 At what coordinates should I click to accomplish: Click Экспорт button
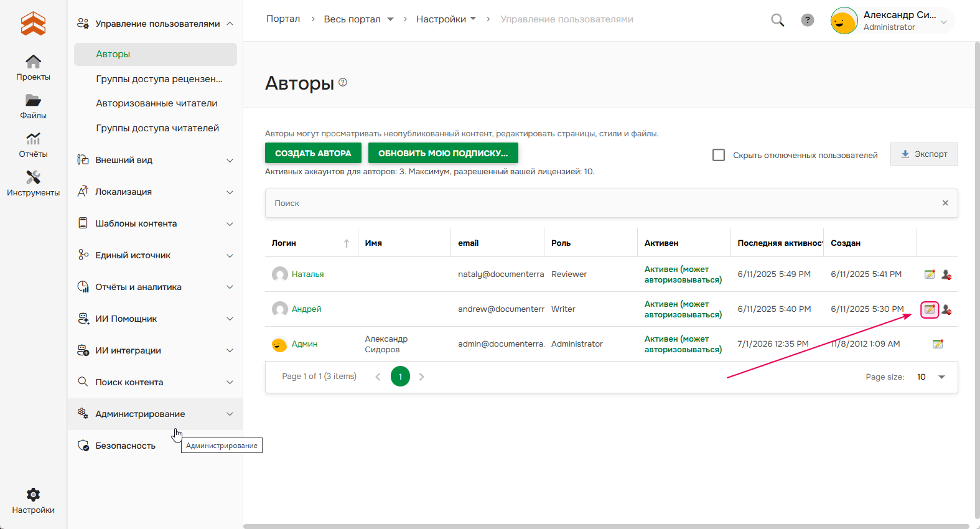[924, 154]
